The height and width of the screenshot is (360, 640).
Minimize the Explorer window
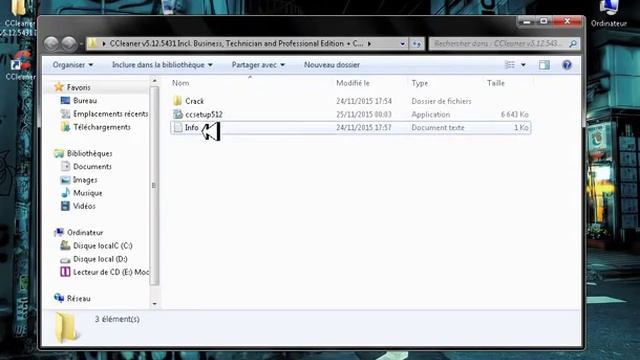527,22
